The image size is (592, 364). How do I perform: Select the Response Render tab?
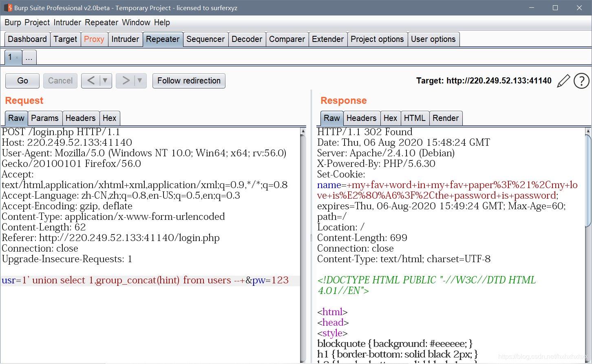point(446,118)
